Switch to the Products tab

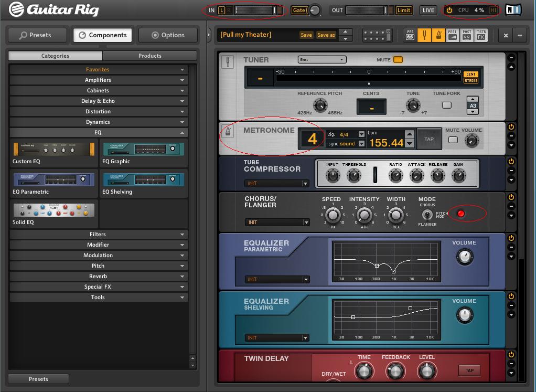(149, 56)
